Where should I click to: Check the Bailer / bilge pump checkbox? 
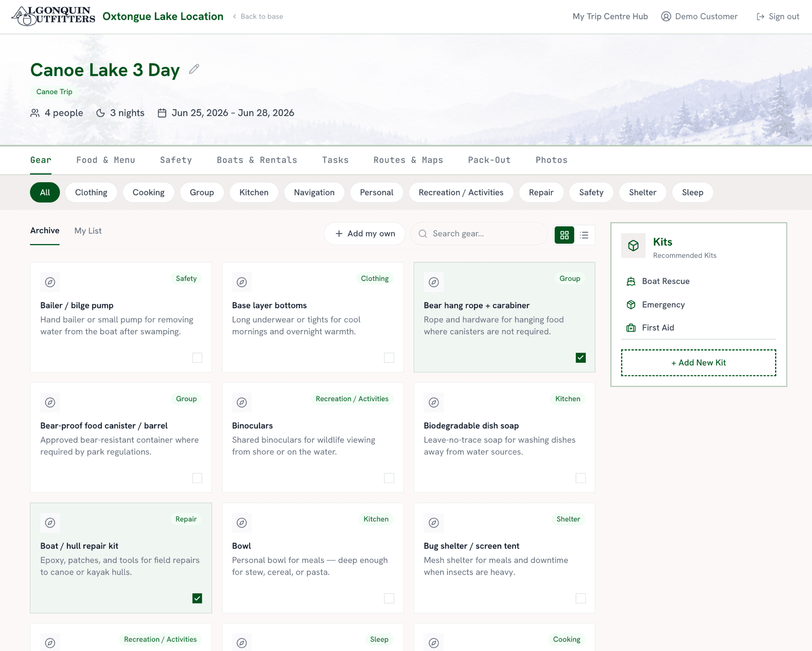click(x=197, y=358)
